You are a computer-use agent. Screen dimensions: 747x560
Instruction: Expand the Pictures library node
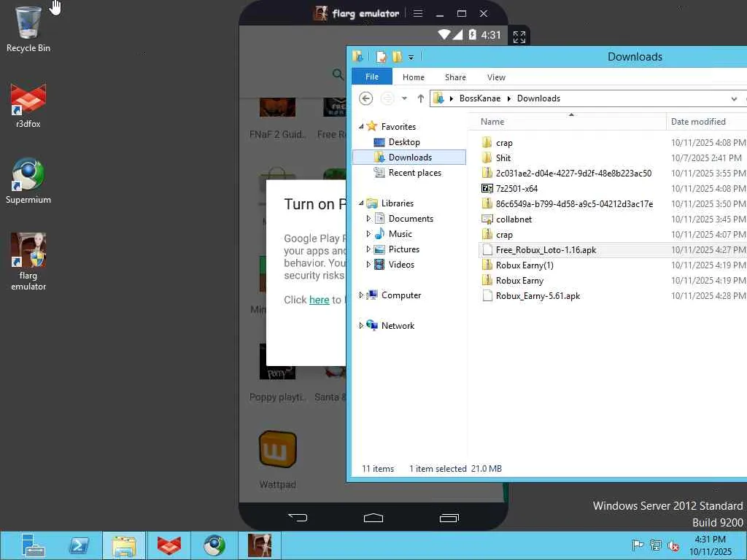tap(368, 249)
